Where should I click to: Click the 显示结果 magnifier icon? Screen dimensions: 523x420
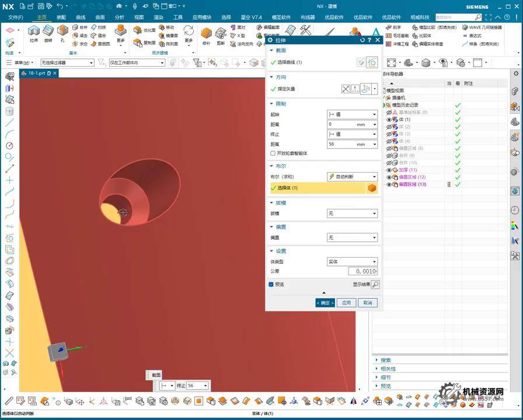375,285
